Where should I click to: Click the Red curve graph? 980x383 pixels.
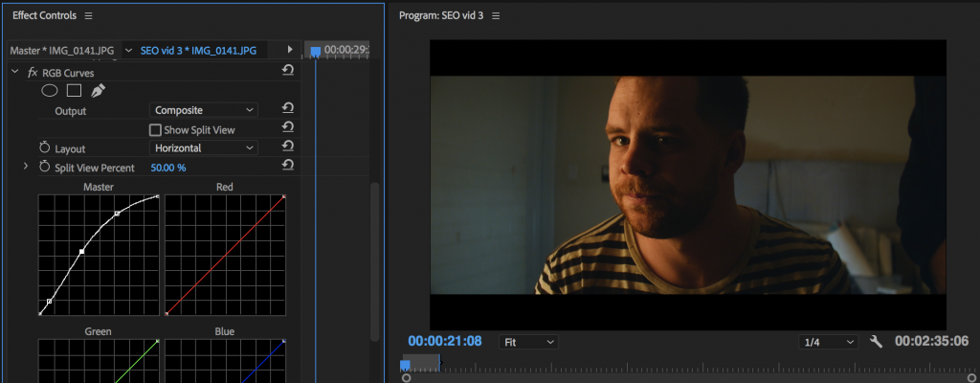[x=225, y=256]
